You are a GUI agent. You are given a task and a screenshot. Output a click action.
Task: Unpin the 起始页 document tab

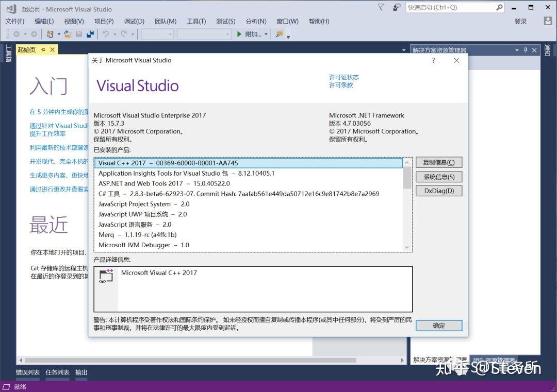coord(43,49)
